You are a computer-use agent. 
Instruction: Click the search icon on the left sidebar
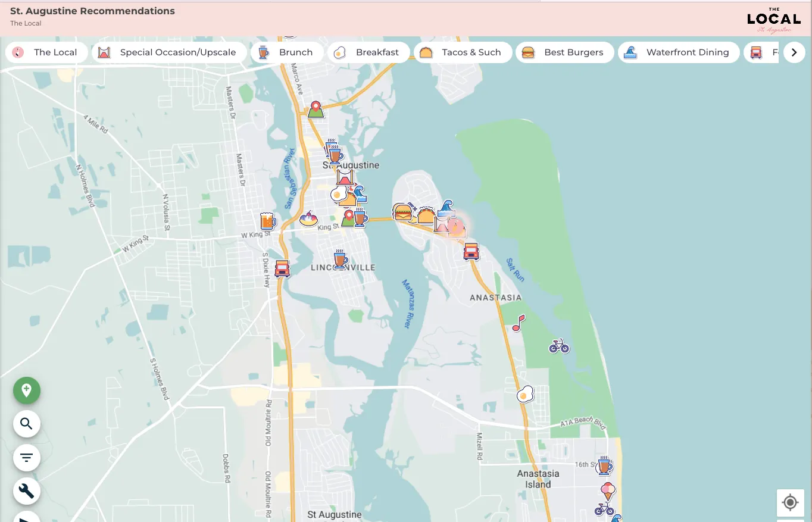26,424
